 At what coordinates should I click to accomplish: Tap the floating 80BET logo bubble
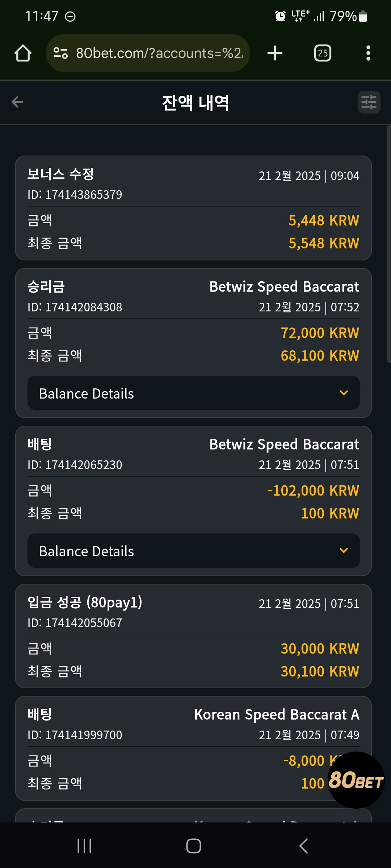[x=356, y=780]
